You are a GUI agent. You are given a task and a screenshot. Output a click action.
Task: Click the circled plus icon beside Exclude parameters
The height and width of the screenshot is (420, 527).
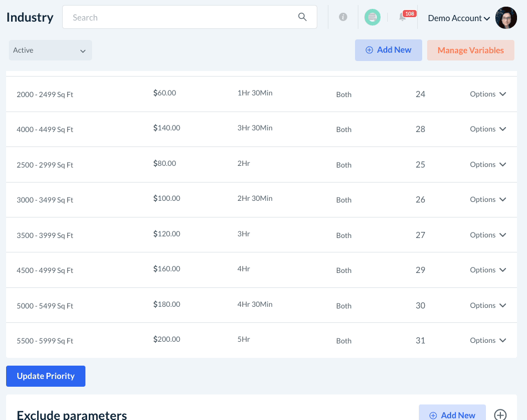pyautogui.click(x=500, y=415)
